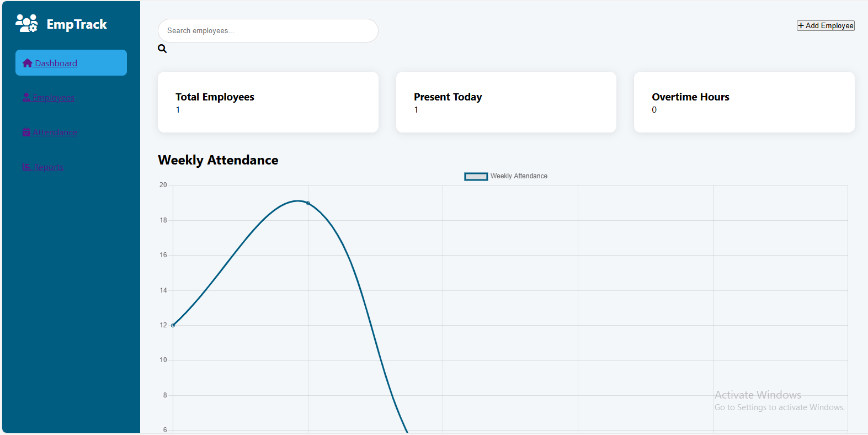Select the Overtime Hours stat card
The image size is (868, 435).
744,102
